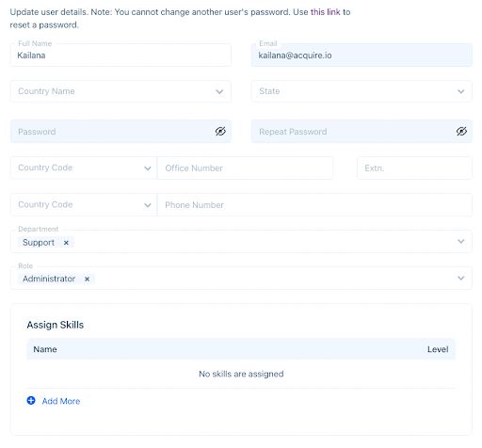Remove the Administrator role tag
This screenshot has width=482, height=448.
tap(87, 279)
